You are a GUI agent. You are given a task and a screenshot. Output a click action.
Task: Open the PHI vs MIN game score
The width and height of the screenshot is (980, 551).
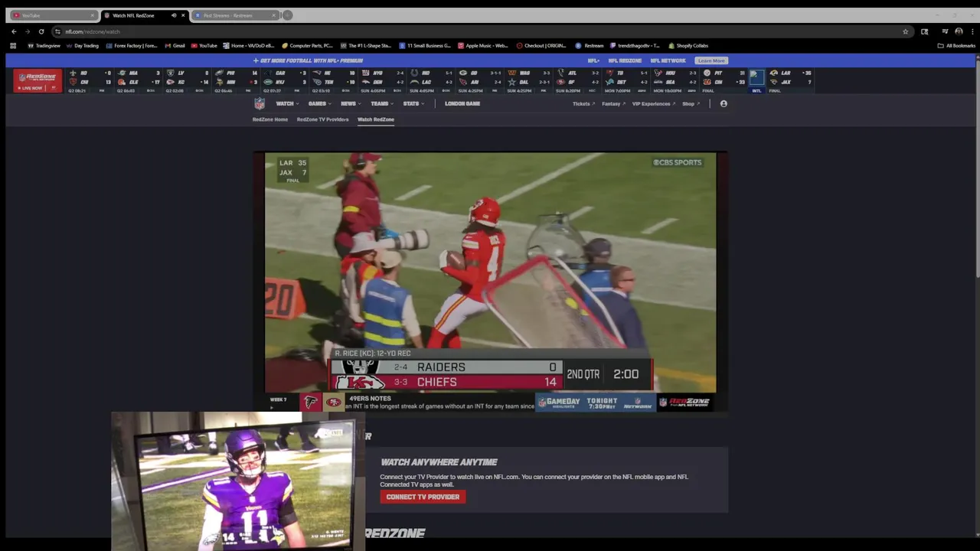tap(236, 80)
